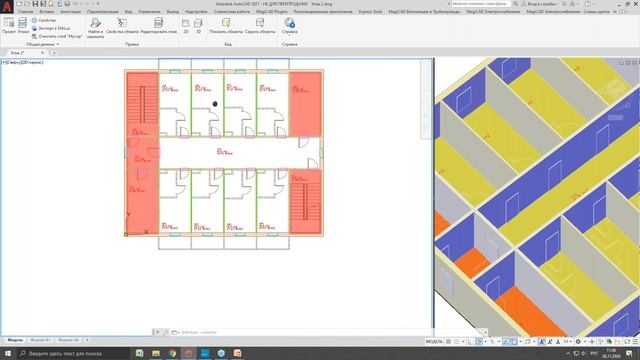Toggle 2D object snap in the status bar
This screenshot has height=360, width=640.
pos(514,342)
